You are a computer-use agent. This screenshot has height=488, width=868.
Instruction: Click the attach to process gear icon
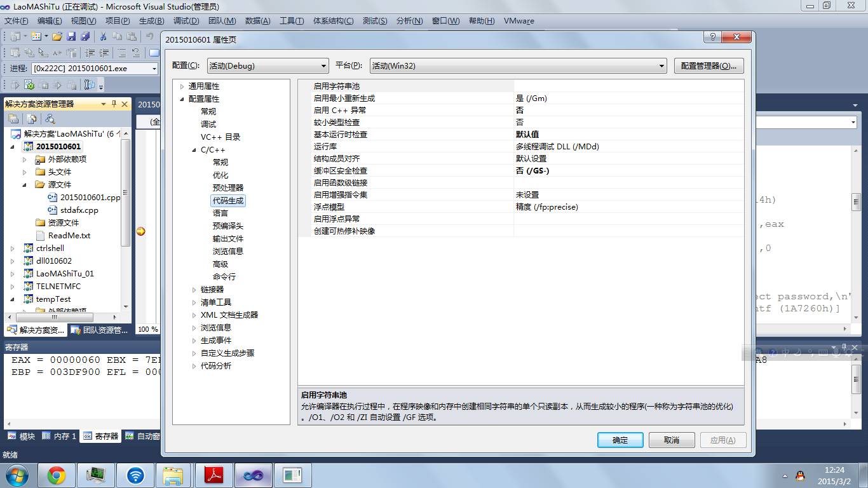[29, 85]
